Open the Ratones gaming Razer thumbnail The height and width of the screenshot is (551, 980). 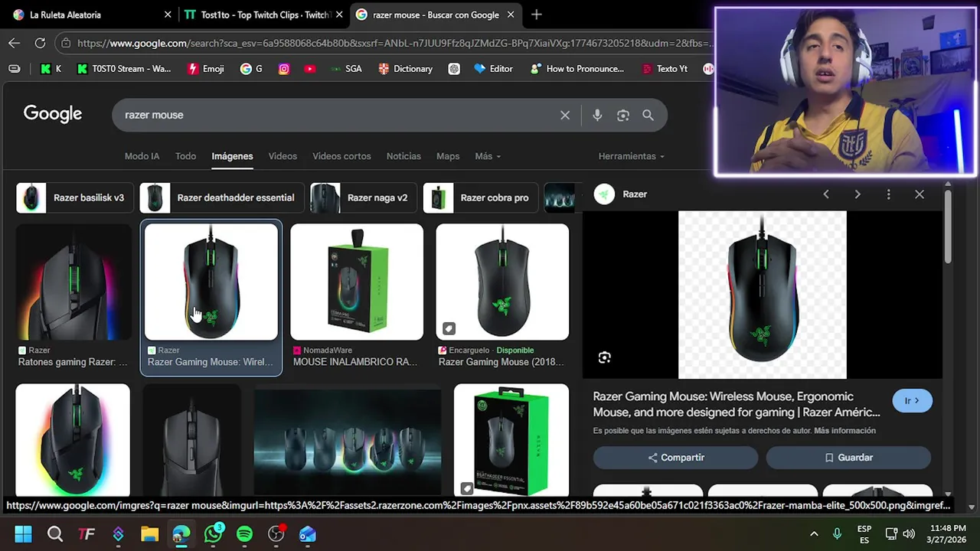(x=73, y=282)
